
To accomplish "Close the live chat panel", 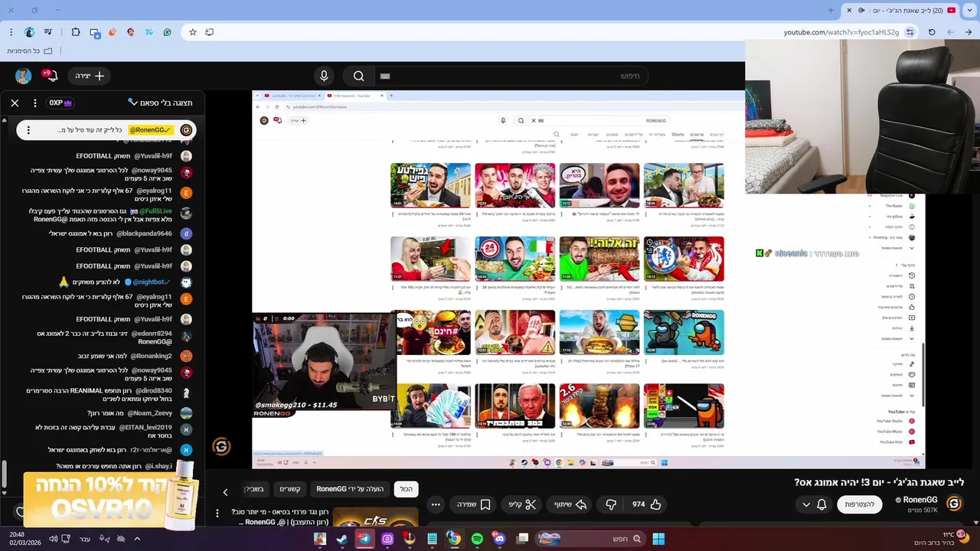I will tap(15, 103).
